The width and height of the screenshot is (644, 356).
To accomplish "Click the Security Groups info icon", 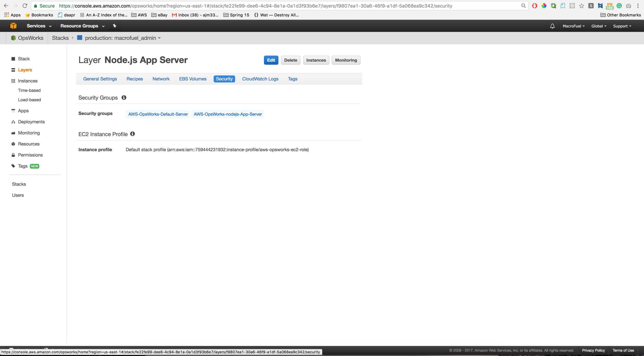I will [124, 98].
